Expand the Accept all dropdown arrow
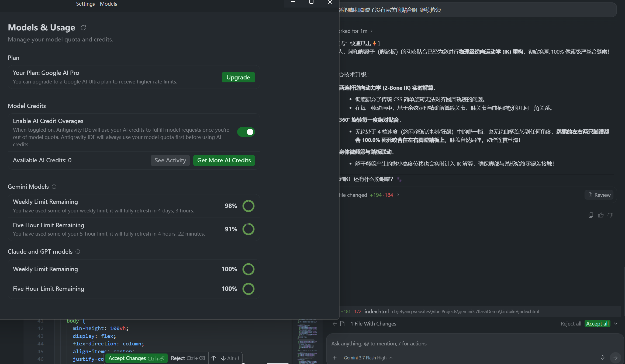625x364 pixels. tap(616, 324)
